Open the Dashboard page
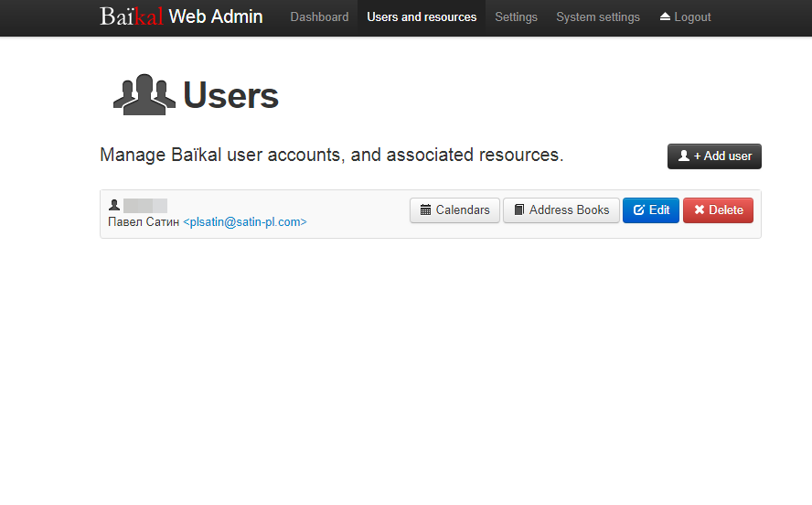 [x=319, y=17]
